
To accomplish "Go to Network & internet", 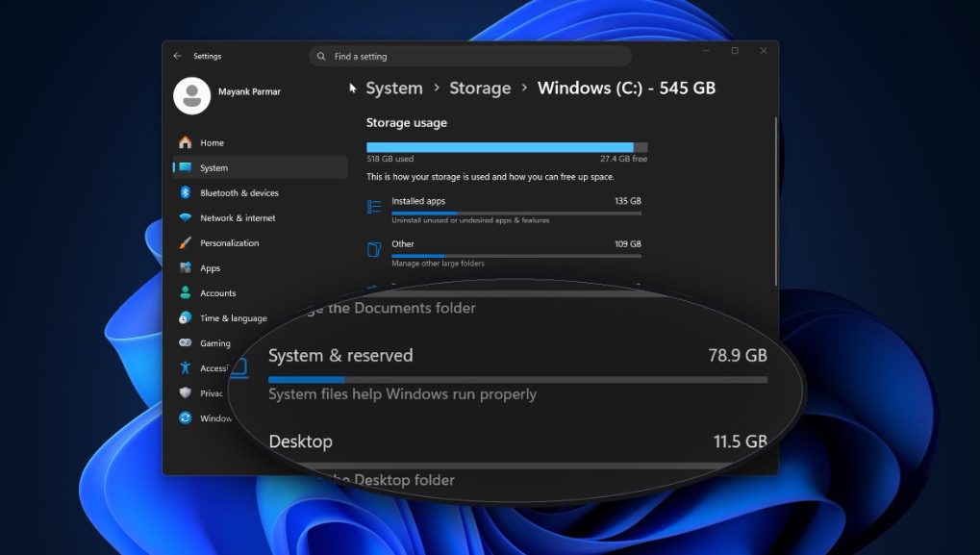I will click(260, 217).
